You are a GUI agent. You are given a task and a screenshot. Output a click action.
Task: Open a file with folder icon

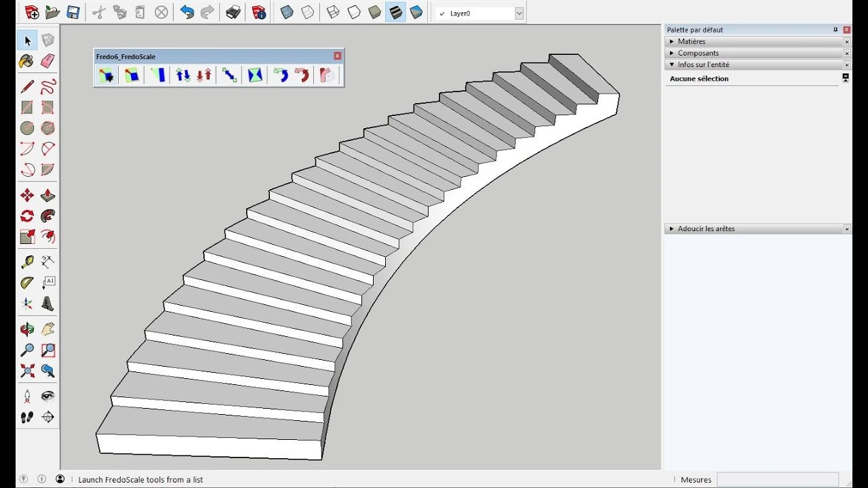click(52, 12)
